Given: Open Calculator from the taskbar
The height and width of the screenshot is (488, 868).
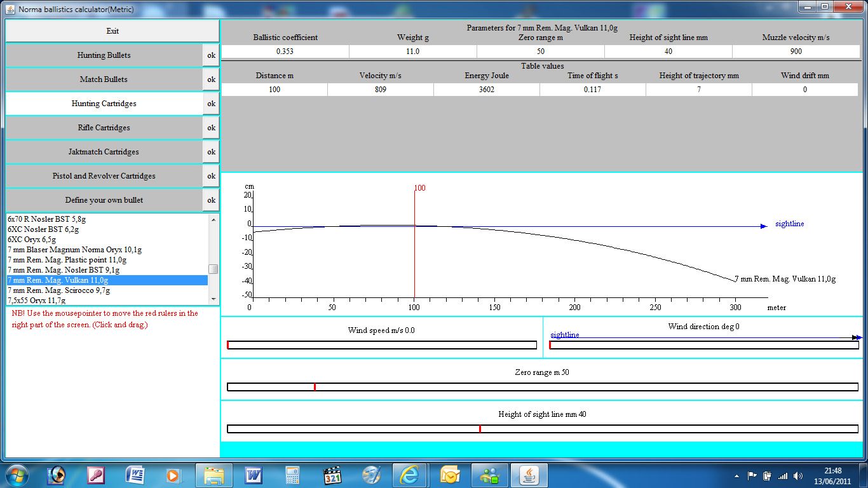Looking at the screenshot, I should pos(293,475).
